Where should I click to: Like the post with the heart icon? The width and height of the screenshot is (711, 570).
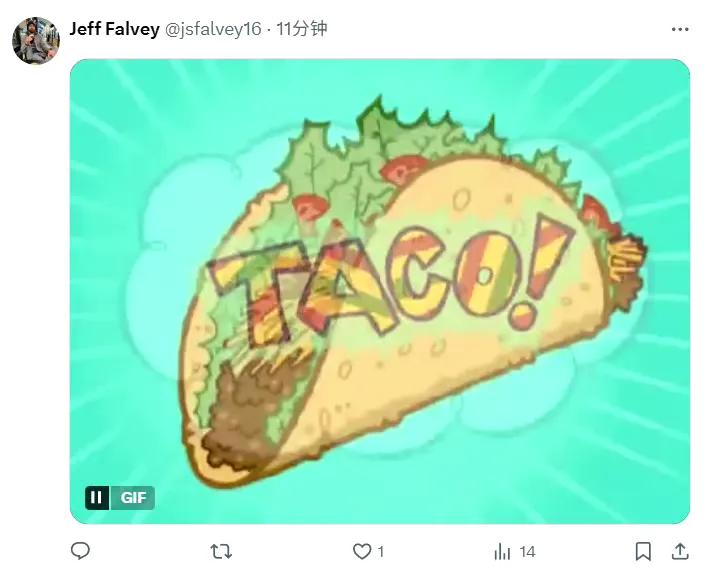coord(362,551)
